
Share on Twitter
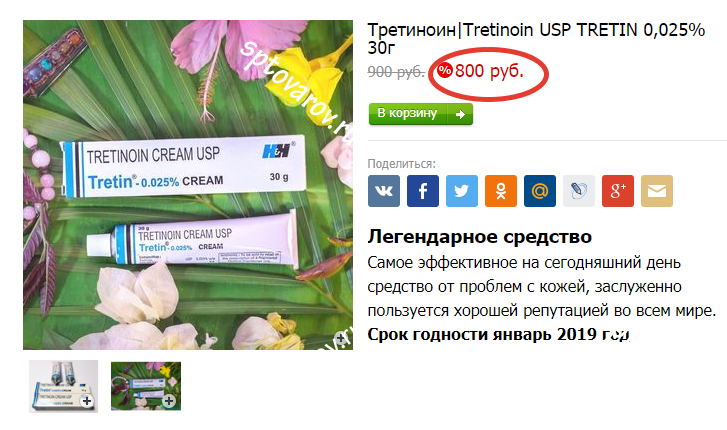click(x=462, y=191)
